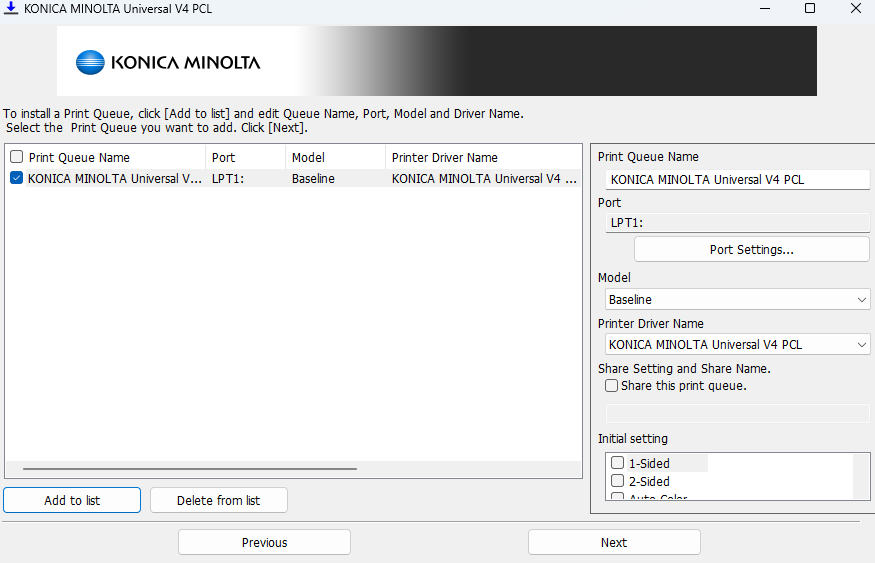Click the Model column header

pos(334,157)
